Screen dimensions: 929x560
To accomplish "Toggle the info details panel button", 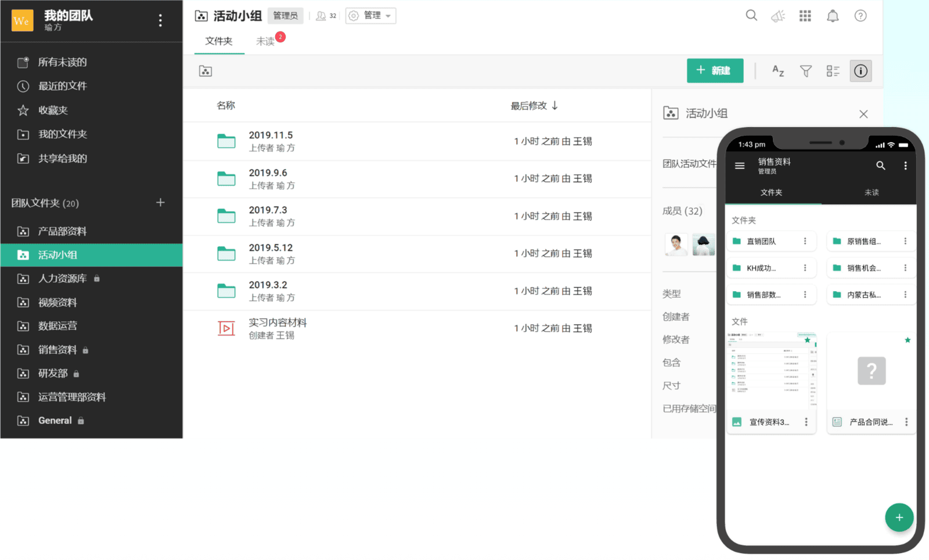I will (x=860, y=71).
